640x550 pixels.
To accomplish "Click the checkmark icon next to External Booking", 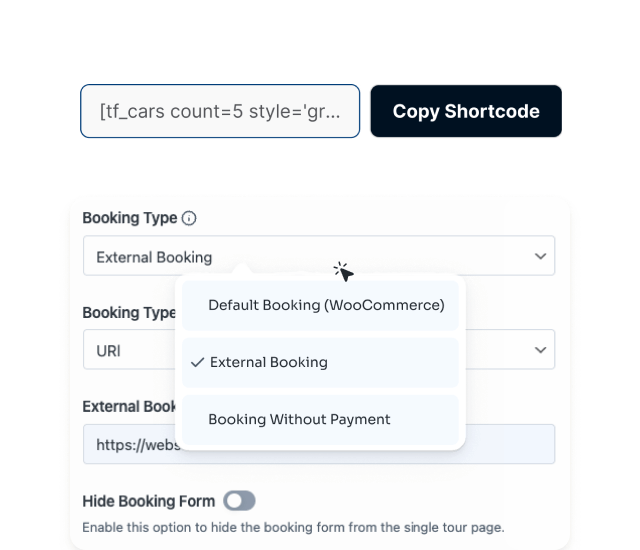I will [x=198, y=362].
